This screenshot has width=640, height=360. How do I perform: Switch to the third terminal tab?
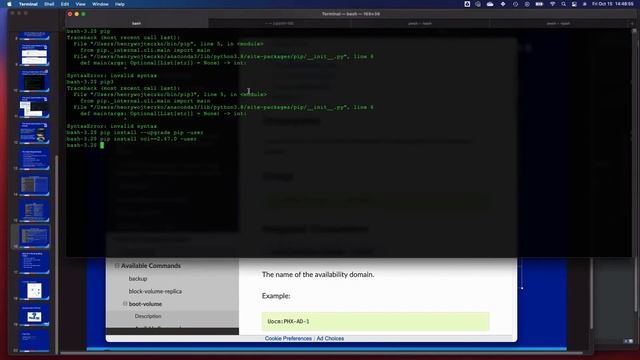point(420,24)
